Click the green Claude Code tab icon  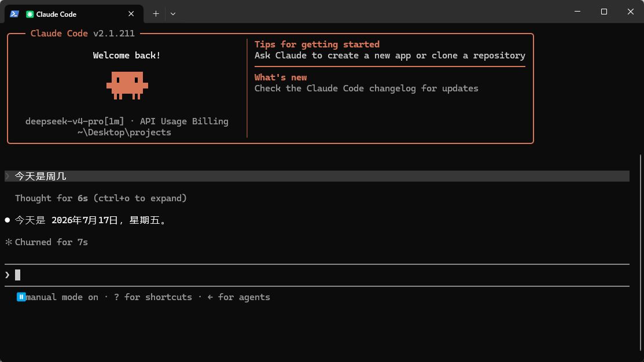30,14
